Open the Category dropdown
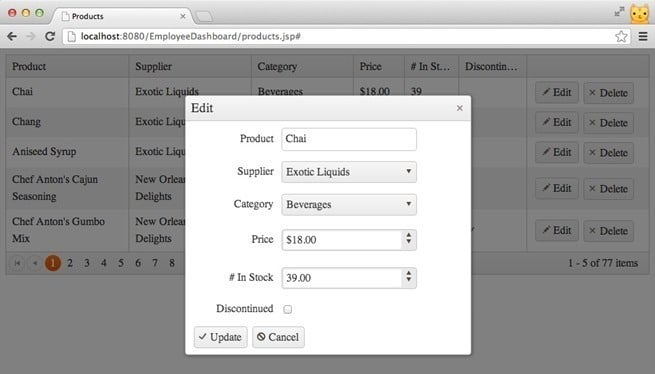Viewport: 655px width, 374px height. [x=349, y=204]
